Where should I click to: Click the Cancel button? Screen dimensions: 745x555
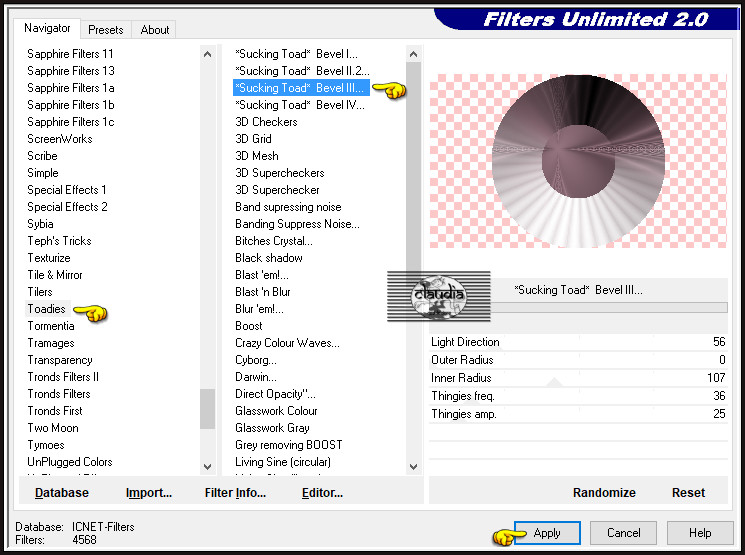click(x=623, y=533)
